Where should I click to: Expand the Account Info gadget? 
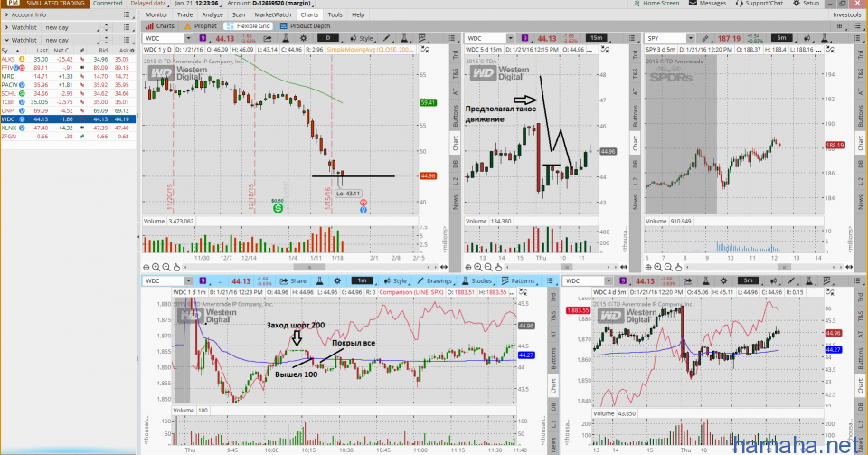[x=6, y=15]
